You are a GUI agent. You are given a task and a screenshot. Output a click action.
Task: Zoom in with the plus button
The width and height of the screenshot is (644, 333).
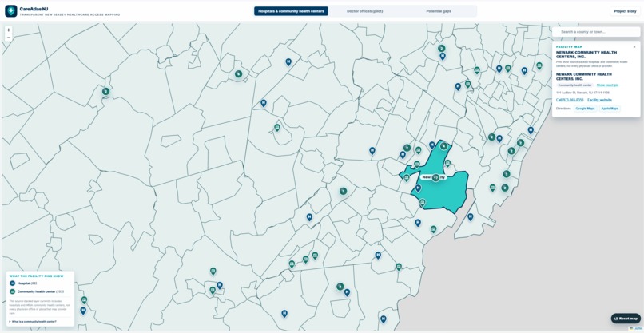point(9,30)
